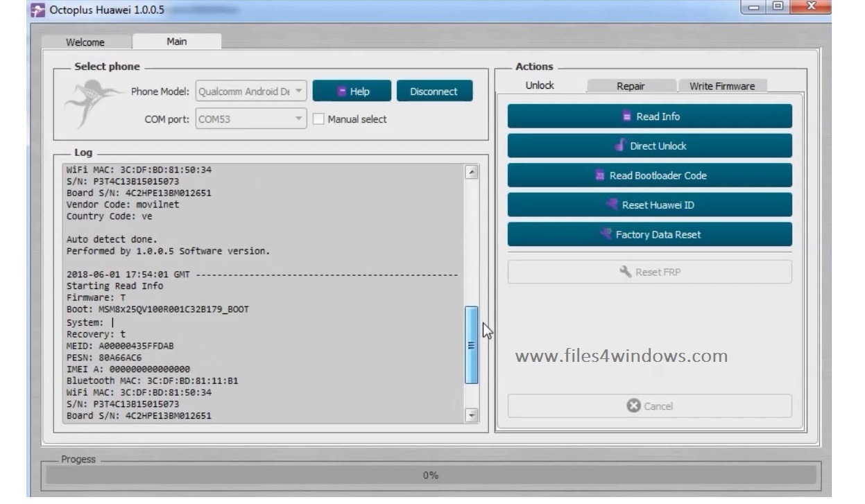Click log line 'PESN: 80A66AC6'
The image size is (865, 504).
point(104,357)
